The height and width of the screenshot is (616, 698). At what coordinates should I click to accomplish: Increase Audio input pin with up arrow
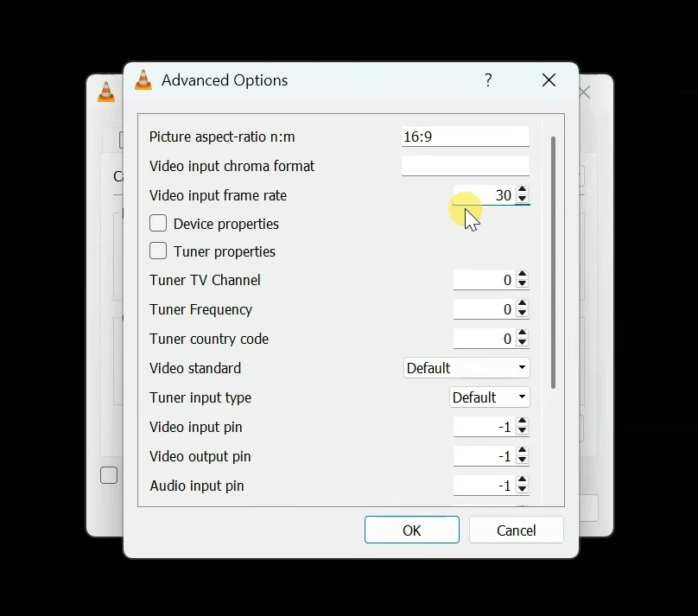click(522, 480)
